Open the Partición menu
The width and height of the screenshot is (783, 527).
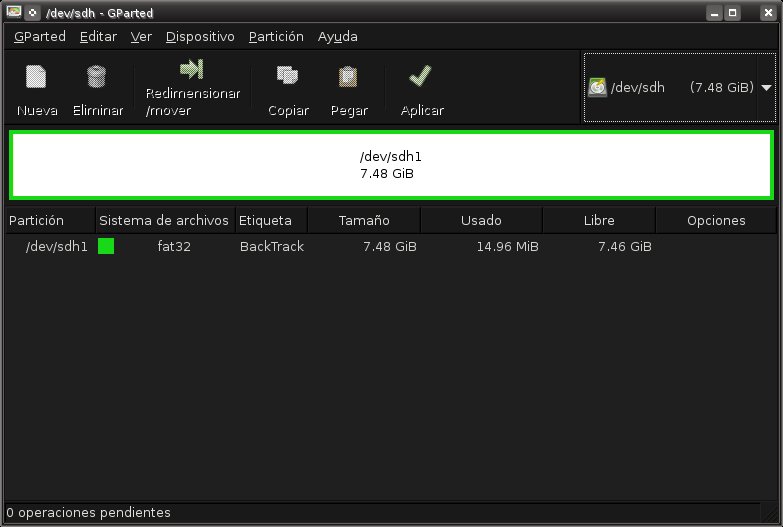[276, 36]
